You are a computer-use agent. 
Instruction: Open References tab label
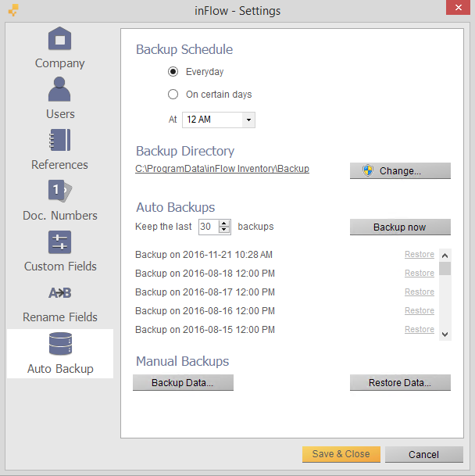(60, 165)
